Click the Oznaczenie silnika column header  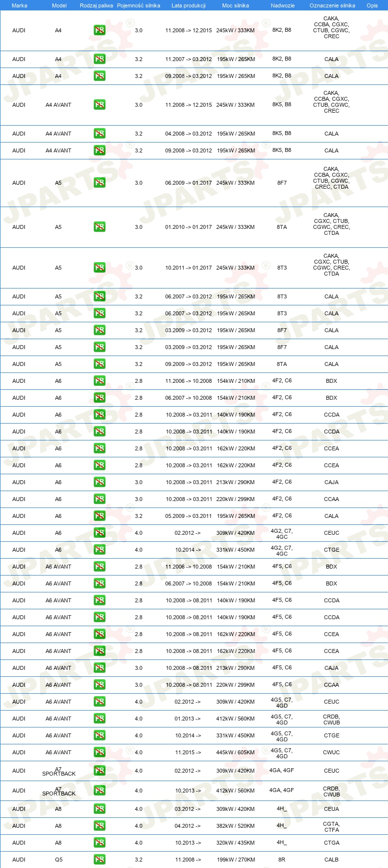332,5
